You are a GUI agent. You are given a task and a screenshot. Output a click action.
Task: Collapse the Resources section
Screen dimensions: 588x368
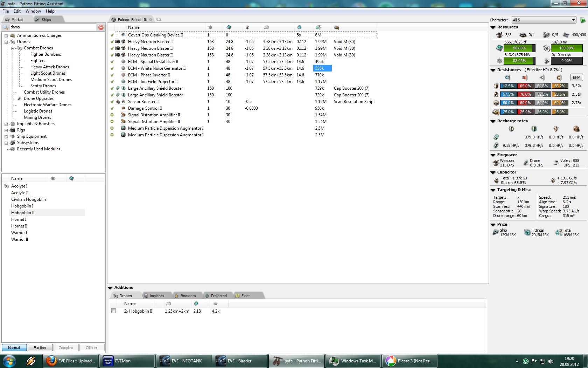pos(493,27)
